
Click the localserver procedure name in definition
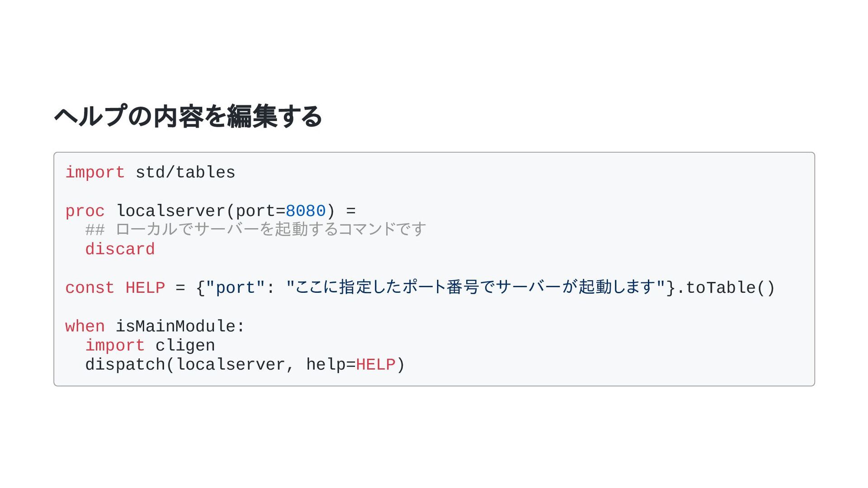coord(170,211)
